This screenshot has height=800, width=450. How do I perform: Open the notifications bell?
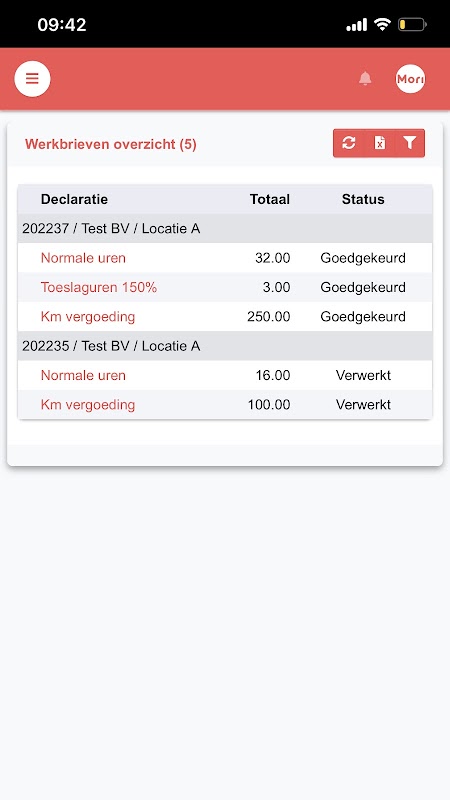tap(365, 79)
